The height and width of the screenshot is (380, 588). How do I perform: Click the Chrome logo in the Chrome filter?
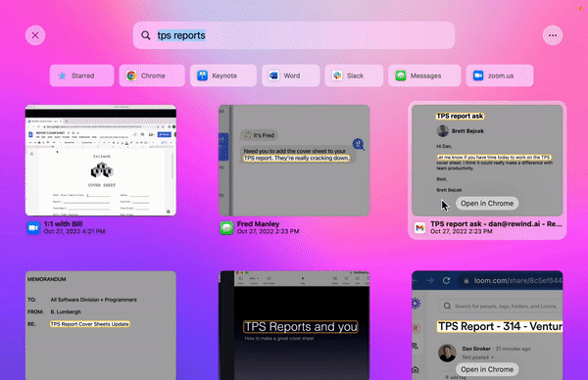pyautogui.click(x=131, y=75)
